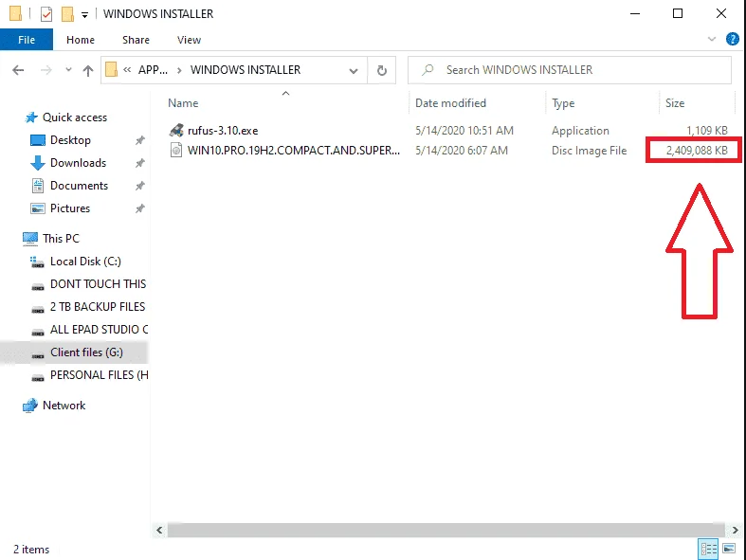The image size is (746, 560).
Task: Click the APP... breadcrumb segment
Action: [153, 69]
